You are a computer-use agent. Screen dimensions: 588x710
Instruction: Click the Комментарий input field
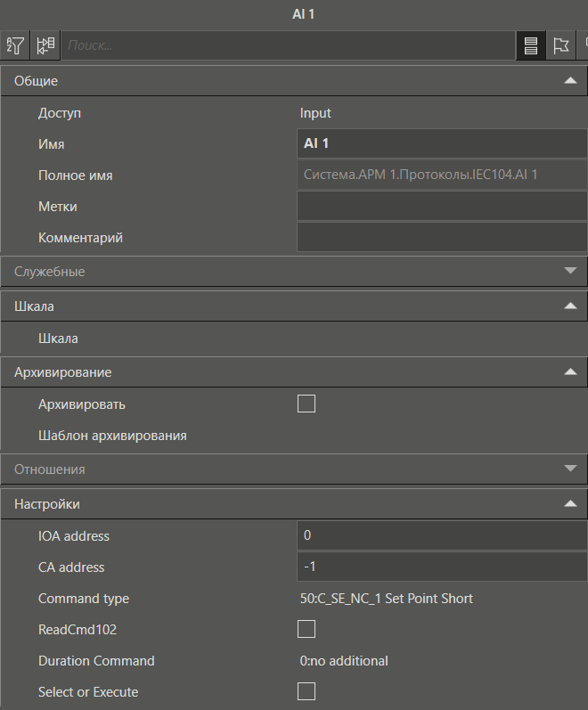point(441,238)
